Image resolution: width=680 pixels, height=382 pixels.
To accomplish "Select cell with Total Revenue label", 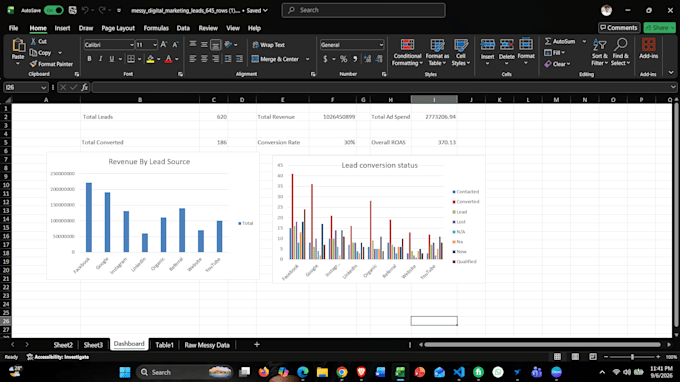I will tap(283, 117).
